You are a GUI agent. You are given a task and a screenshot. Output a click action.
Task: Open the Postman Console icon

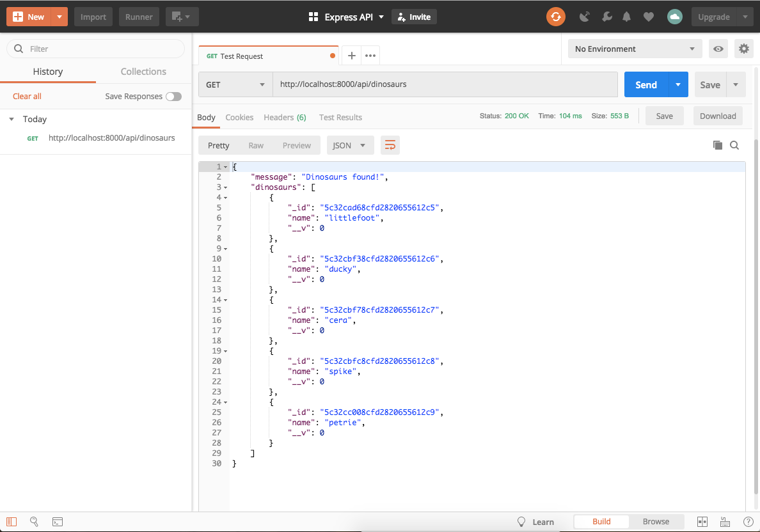58,522
